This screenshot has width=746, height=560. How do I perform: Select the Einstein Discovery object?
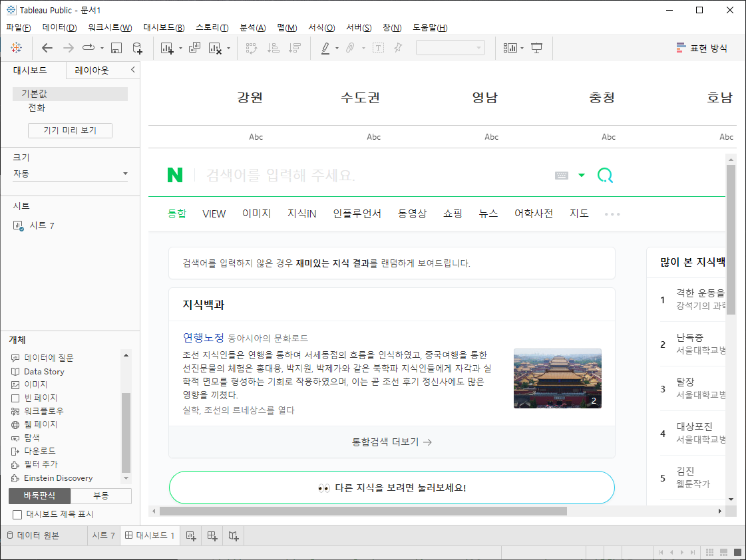pos(58,478)
